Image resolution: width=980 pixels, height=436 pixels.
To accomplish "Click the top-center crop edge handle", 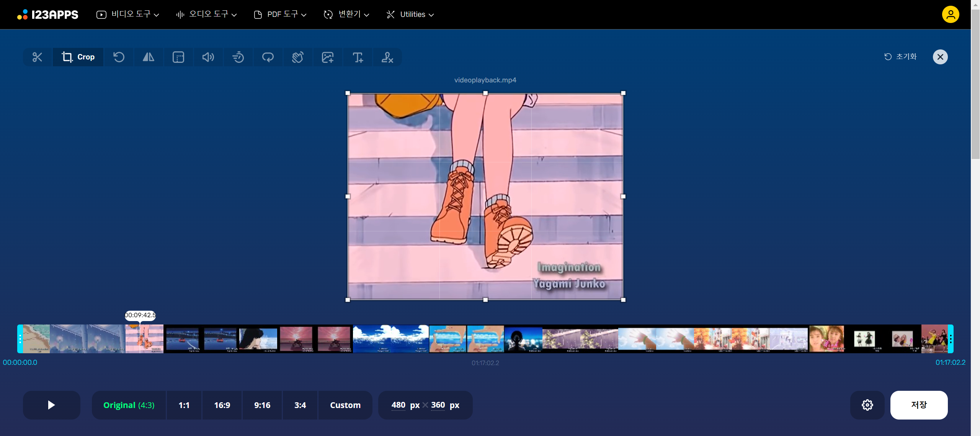I will click(485, 93).
